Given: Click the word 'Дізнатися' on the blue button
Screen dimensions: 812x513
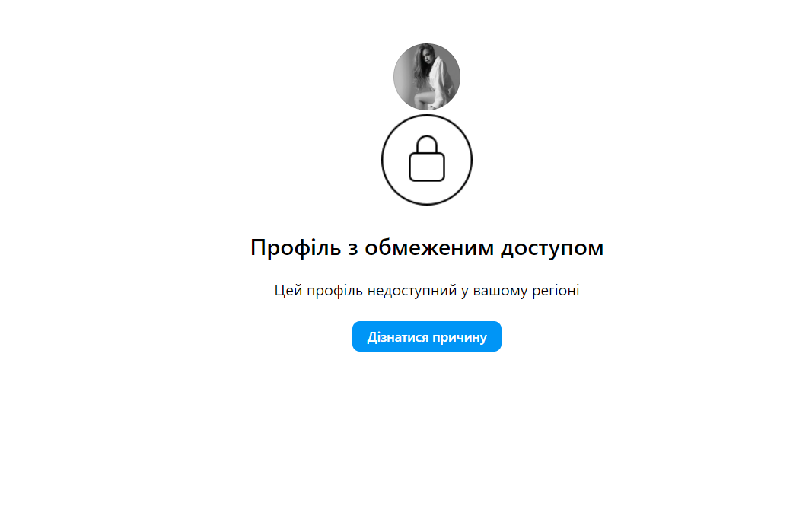Looking at the screenshot, I should tap(398, 337).
